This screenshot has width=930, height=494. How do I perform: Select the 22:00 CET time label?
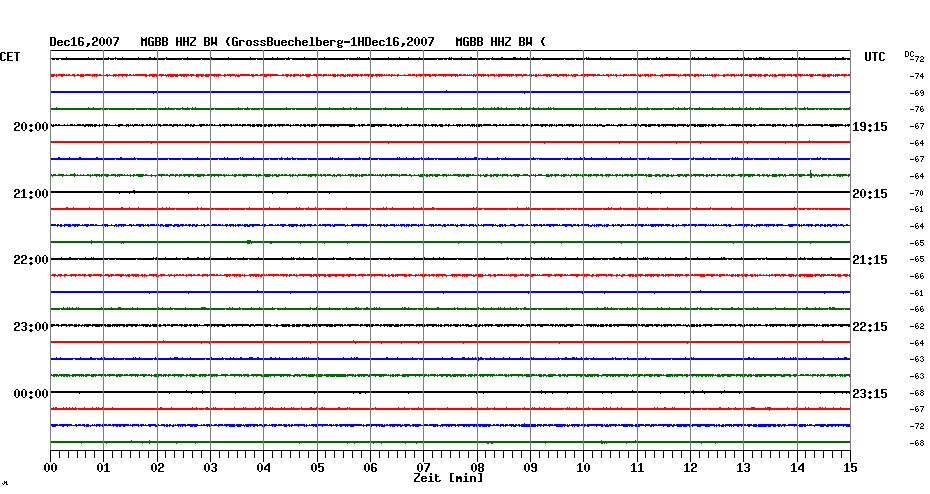[x=31, y=260]
